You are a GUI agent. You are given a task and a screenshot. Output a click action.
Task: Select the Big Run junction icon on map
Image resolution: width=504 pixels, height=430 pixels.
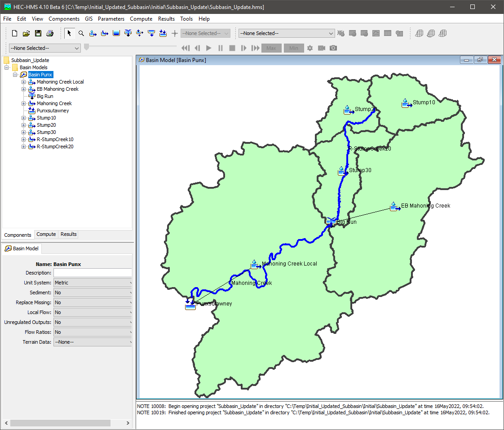click(x=331, y=221)
